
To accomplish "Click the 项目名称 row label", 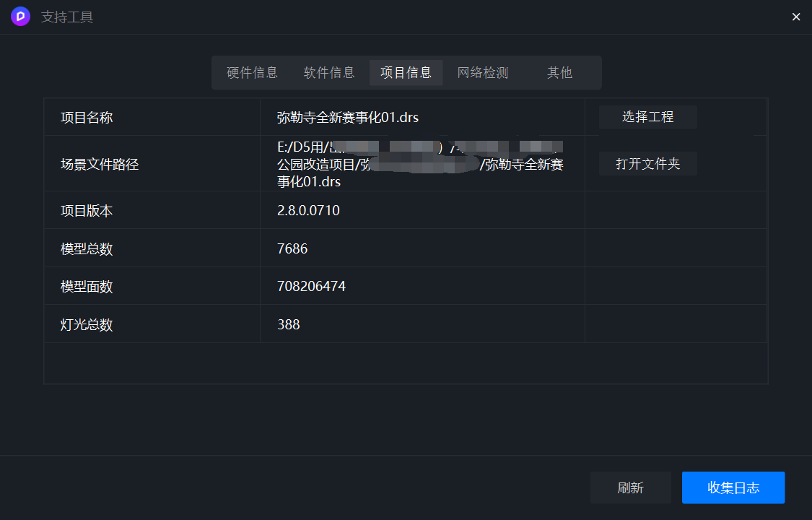I will coord(87,118).
